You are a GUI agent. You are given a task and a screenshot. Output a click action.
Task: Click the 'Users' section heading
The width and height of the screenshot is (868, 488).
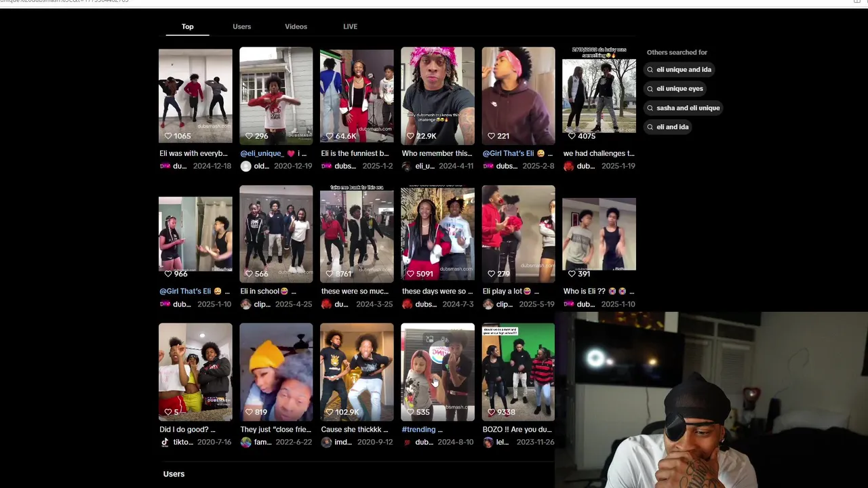coord(174,474)
